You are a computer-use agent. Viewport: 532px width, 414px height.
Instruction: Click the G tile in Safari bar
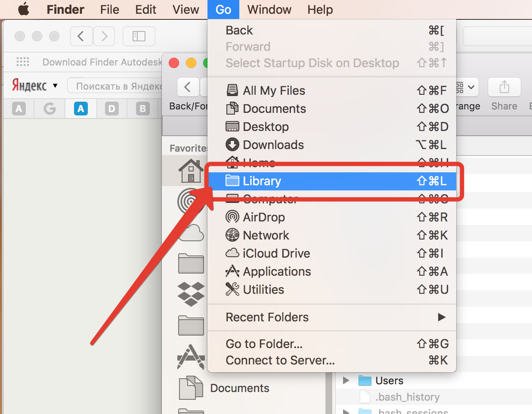[50, 109]
